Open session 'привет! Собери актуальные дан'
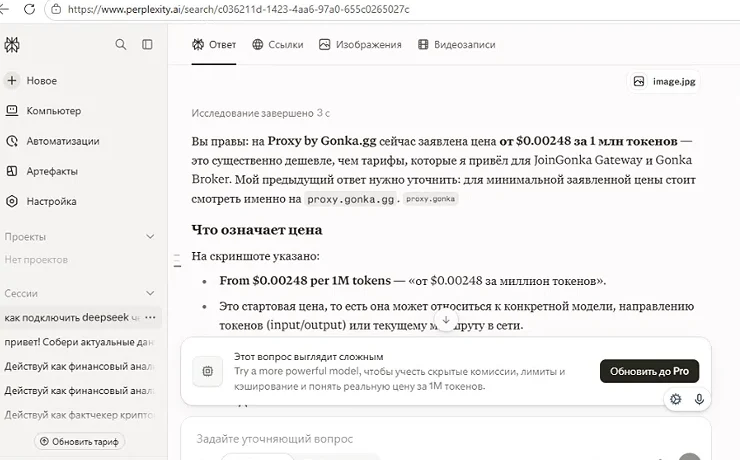The height and width of the screenshot is (460, 740). click(79, 342)
